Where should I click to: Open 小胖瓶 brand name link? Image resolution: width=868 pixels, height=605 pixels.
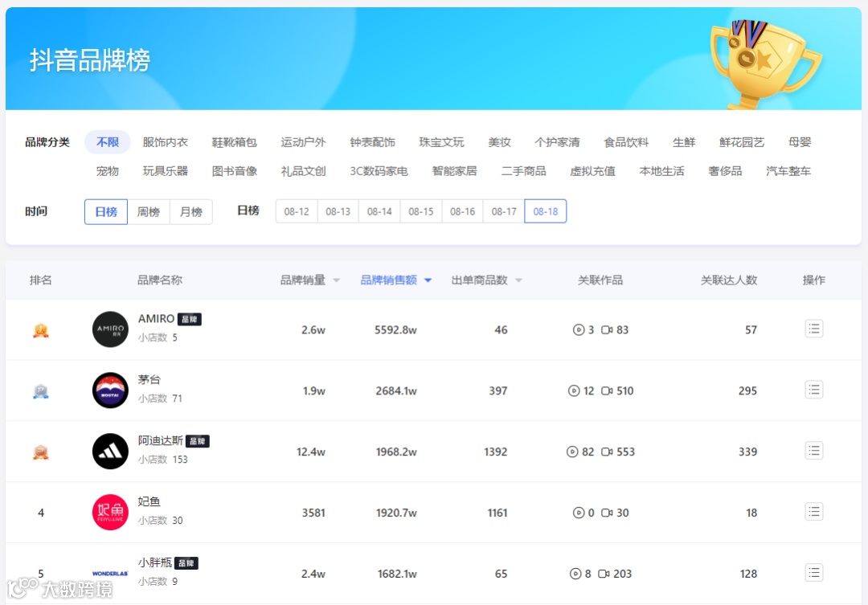point(155,562)
